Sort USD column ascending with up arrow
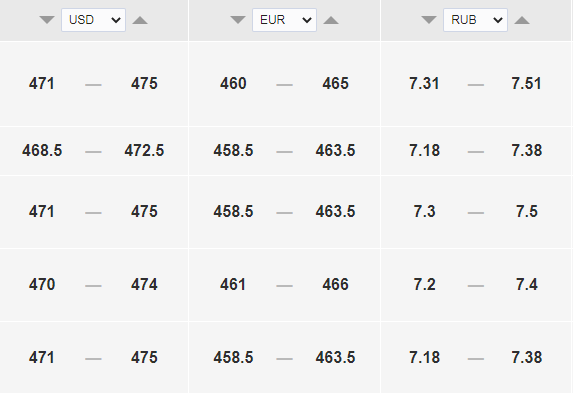573x393 pixels. pyautogui.click(x=140, y=20)
